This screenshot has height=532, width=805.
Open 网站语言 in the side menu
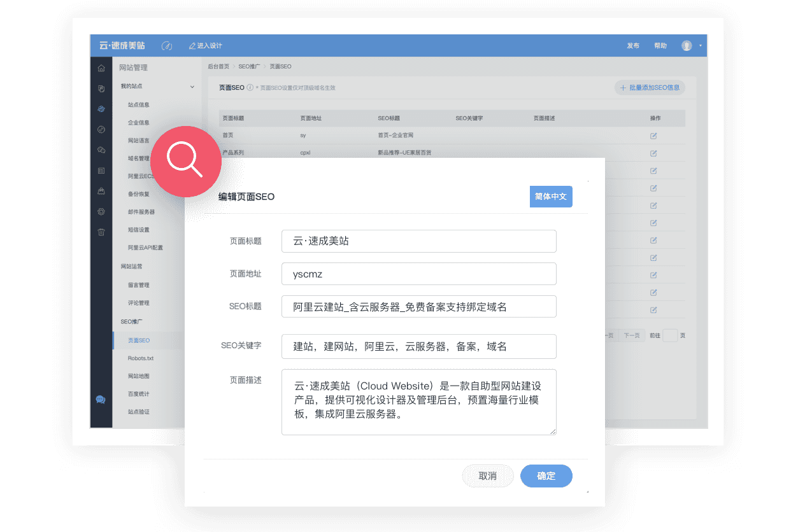[x=139, y=141]
